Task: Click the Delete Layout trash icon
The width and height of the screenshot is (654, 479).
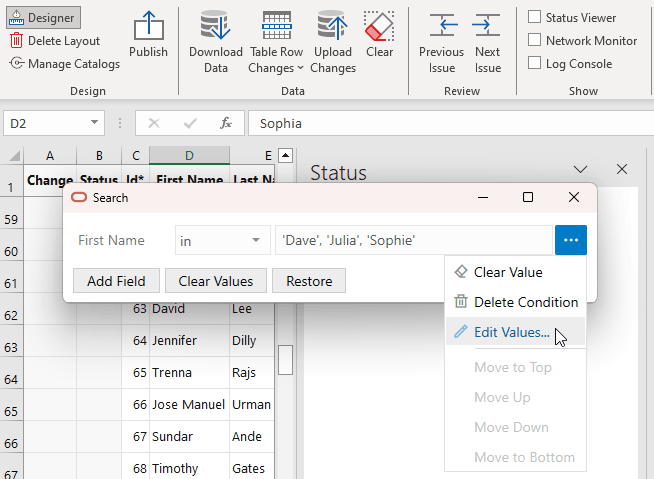Action: pyautogui.click(x=16, y=40)
